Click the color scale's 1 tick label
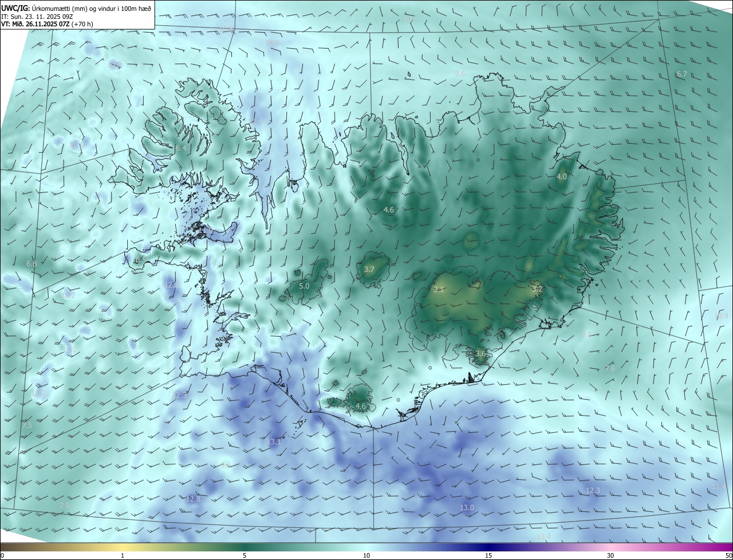This screenshot has height=560, width=733. coord(123,555)
